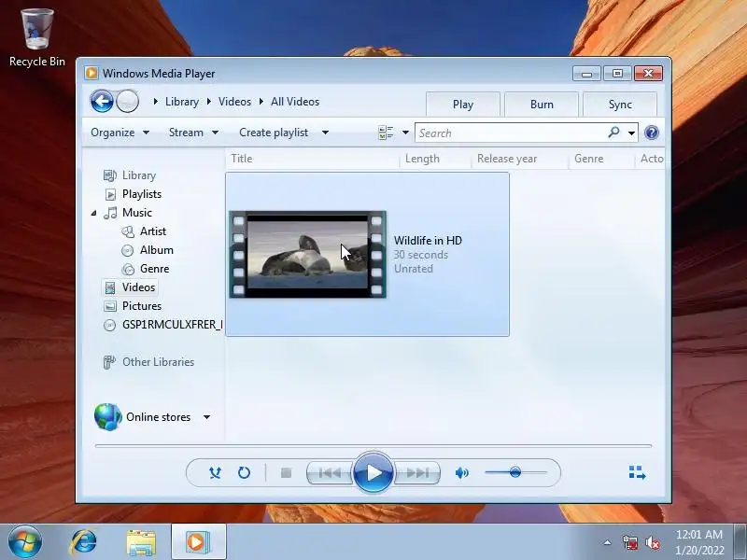The height and width of the screenshot is (560, 747).
Task: Click the Create playlist button
Action: point(274,133)
